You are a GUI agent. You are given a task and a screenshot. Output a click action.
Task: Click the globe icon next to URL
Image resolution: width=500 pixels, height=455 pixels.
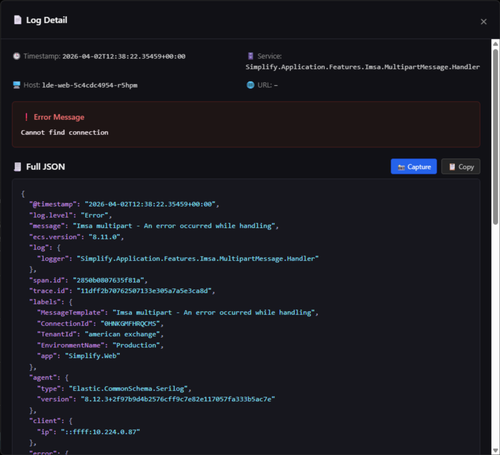250,85
